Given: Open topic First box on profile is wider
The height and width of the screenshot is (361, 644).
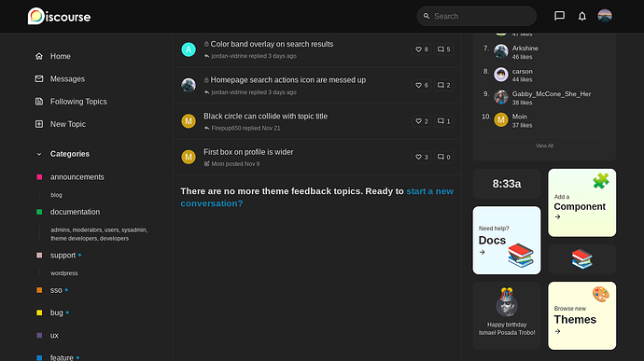Looking at the screenshot, I should [x=248, y=152].
